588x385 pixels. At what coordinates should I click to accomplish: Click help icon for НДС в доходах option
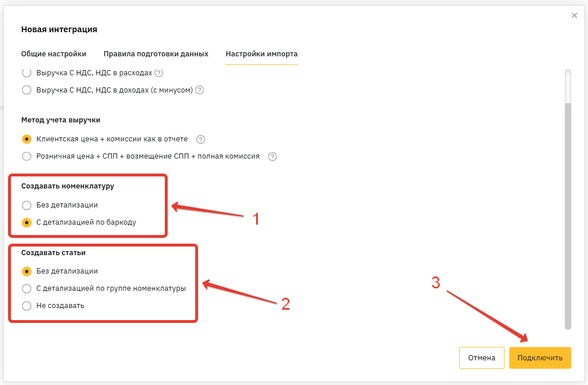199,90
